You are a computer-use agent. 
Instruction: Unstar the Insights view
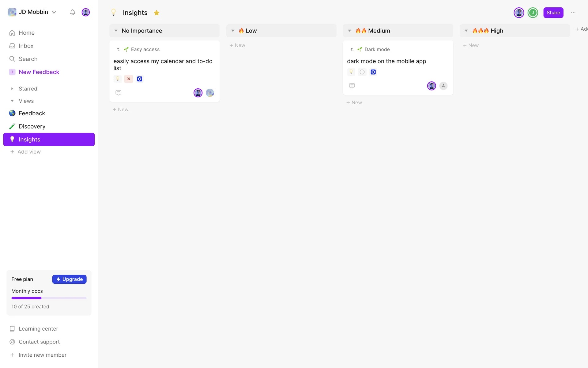pos(156,13)
